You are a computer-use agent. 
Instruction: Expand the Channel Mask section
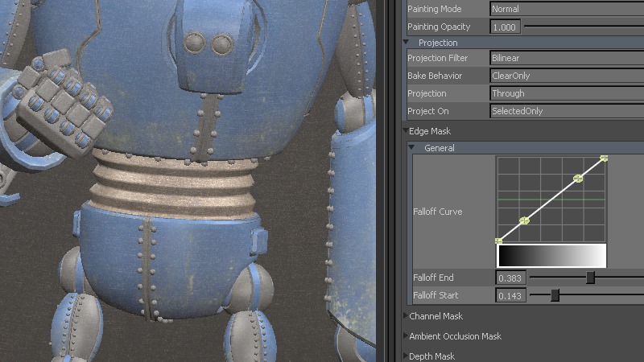point(406,315)
